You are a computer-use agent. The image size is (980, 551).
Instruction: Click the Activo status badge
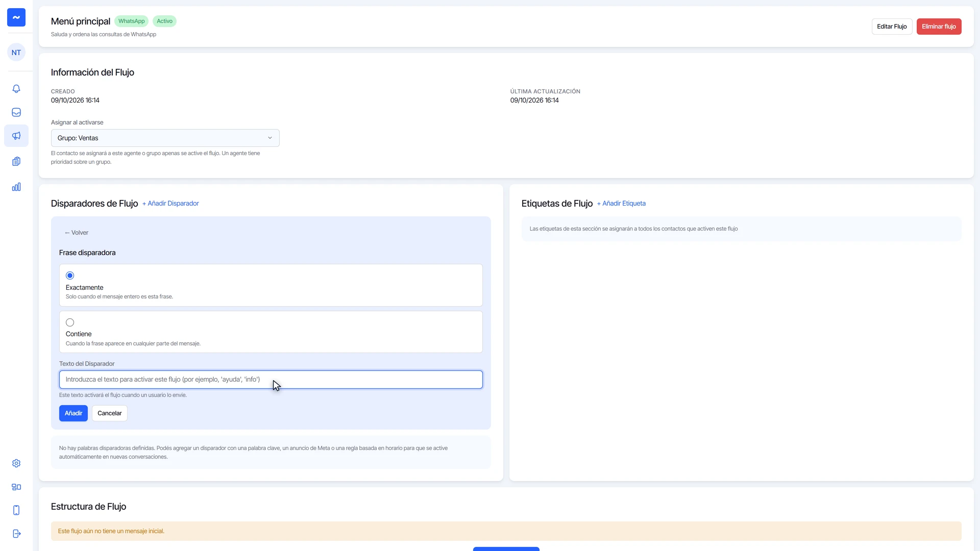point(164,21)
